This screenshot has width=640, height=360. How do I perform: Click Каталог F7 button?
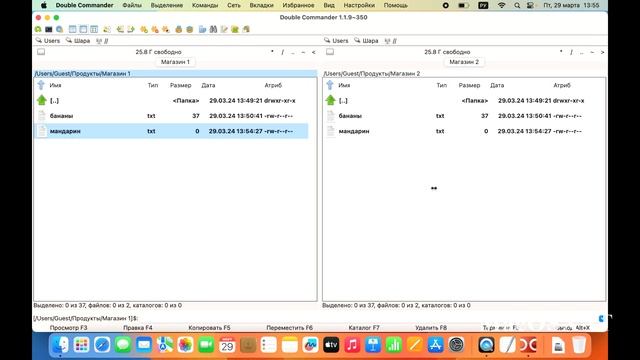tap(364, 328)
